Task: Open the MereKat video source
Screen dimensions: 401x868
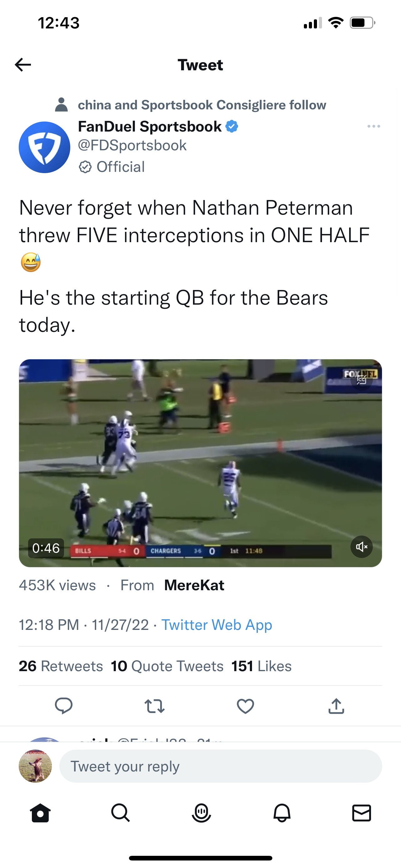Action: point(194,585)
